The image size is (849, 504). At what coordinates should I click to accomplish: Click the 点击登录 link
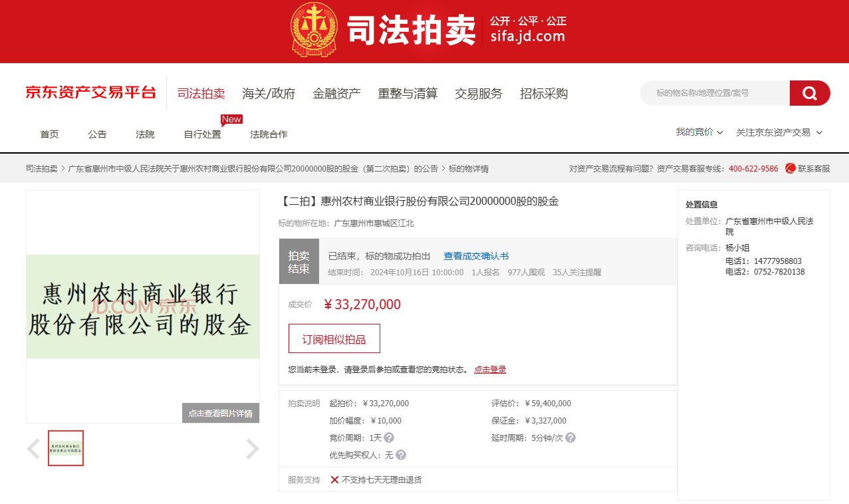click(x=490, y=370)
